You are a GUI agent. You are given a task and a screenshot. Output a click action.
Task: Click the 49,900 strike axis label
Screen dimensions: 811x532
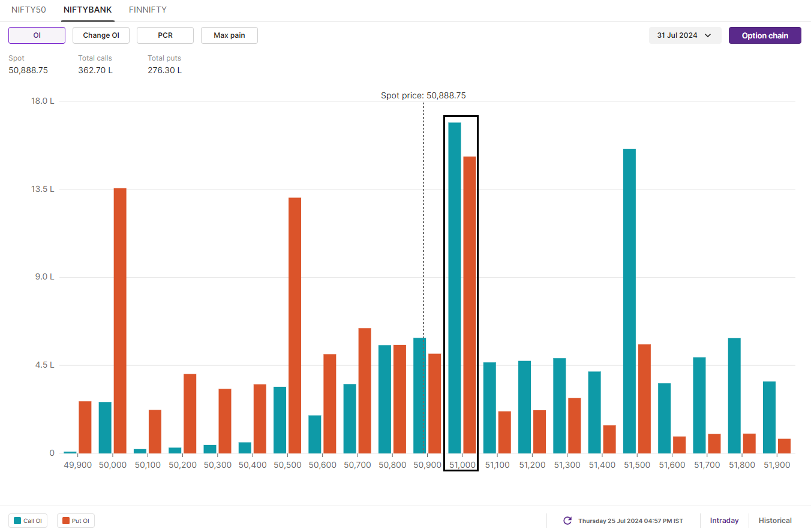pos(77,465)
